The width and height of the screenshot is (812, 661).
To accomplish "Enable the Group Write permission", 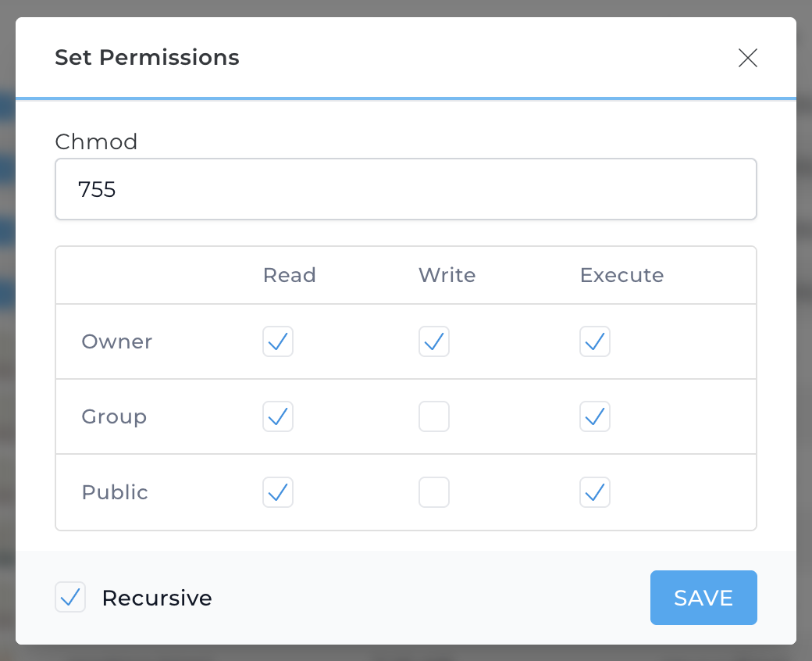I will point(434,416).
